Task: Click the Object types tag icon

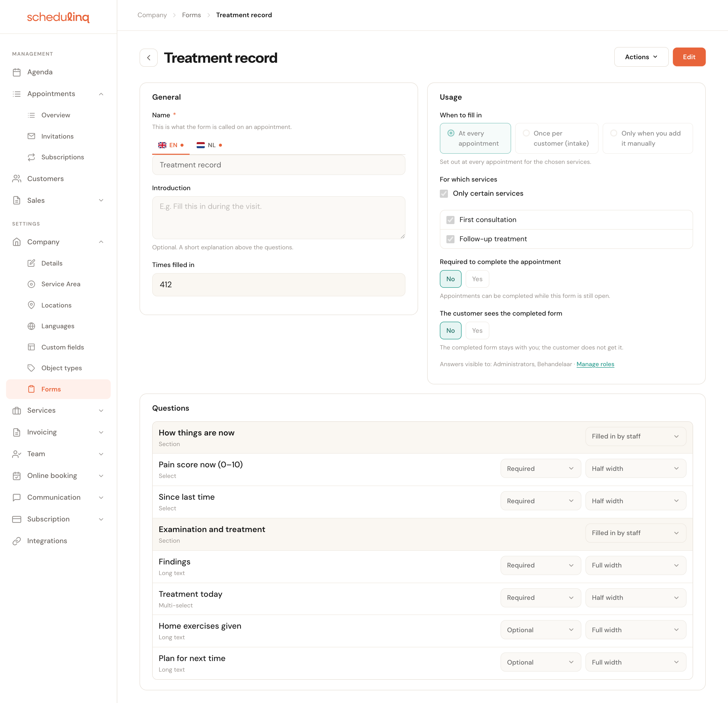Action: (x=32, y=368)
